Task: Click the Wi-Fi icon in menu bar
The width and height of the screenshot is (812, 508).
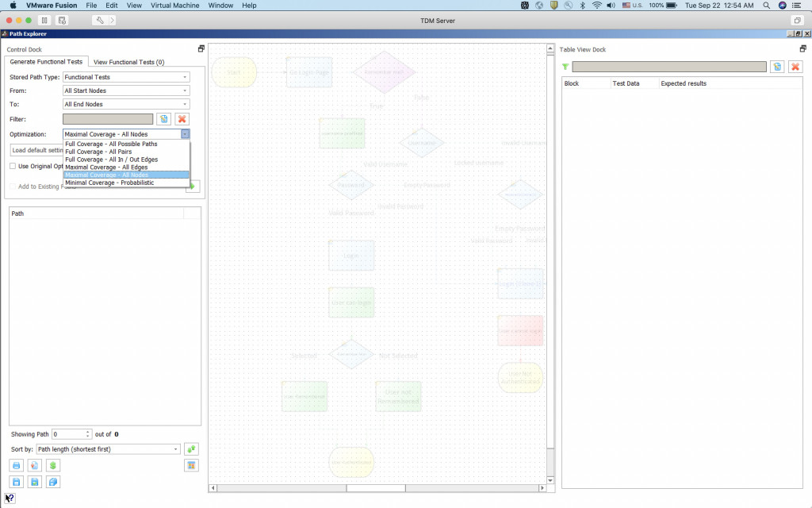Action: 596,6
